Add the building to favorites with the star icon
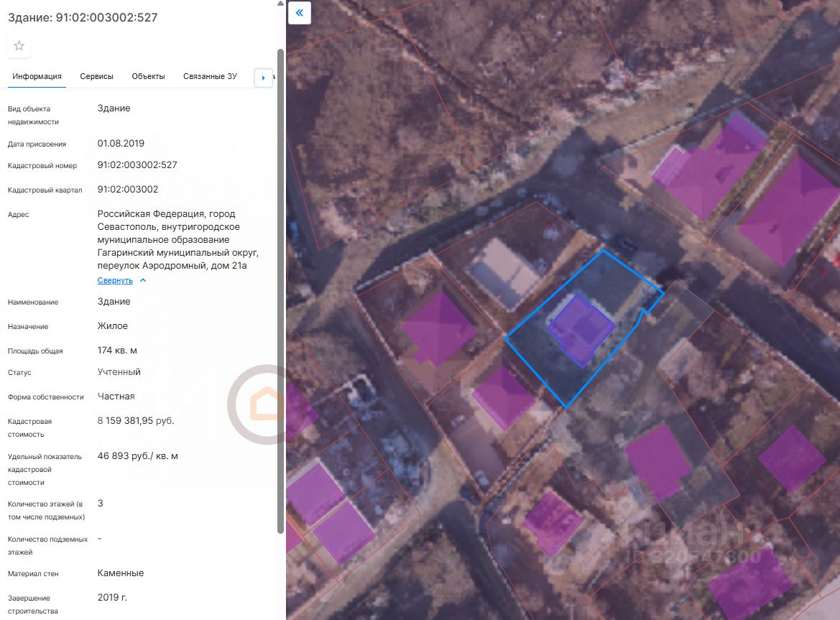The height and width of the screenshot is (620, 840). click(x=19, y=46)
